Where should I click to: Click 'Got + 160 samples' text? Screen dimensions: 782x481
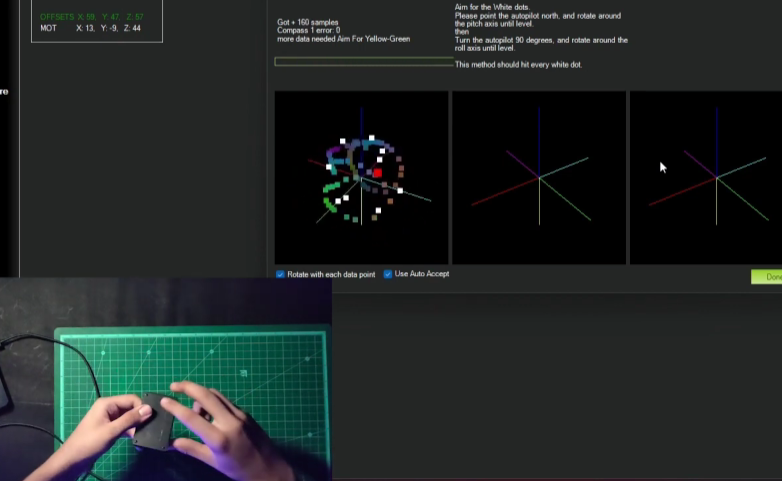point(307,22)
